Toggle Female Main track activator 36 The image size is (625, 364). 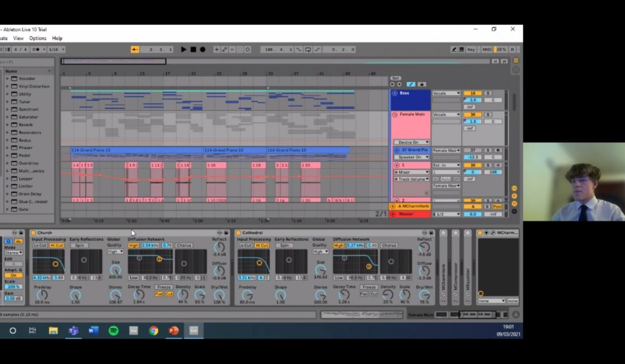[472, 114]
